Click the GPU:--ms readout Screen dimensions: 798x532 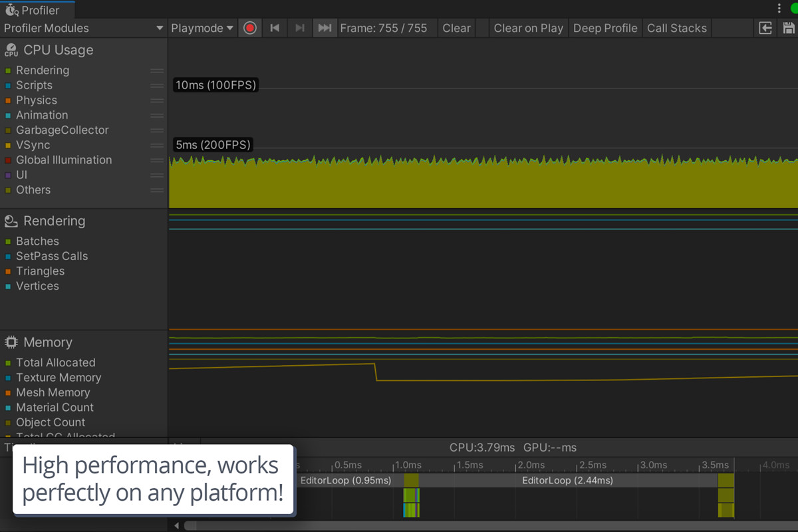point(550,448)
